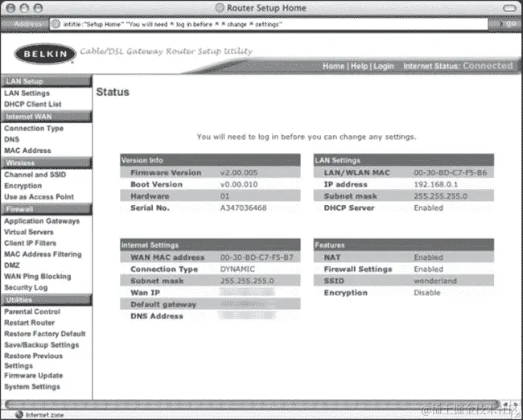
Task: Open Virtual Servers page
Action: point(29,233)
